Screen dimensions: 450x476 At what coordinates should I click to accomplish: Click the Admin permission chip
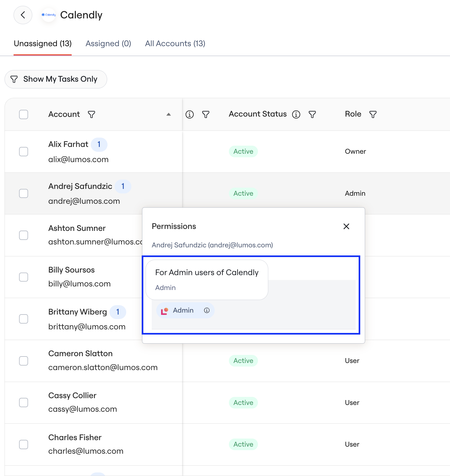[185, 310]
